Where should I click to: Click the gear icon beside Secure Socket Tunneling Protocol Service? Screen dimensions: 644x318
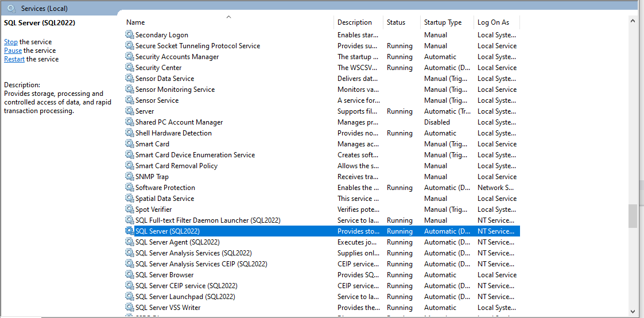click(x=129, y=45)
